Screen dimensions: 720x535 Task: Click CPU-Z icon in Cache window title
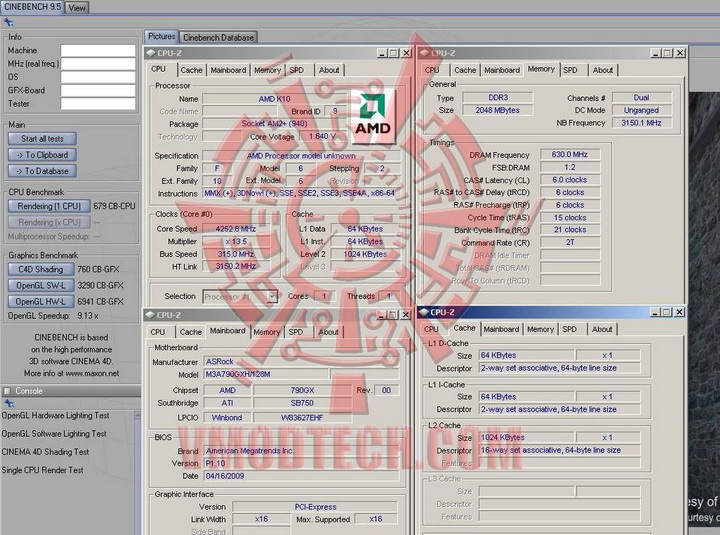pos(423,312)
